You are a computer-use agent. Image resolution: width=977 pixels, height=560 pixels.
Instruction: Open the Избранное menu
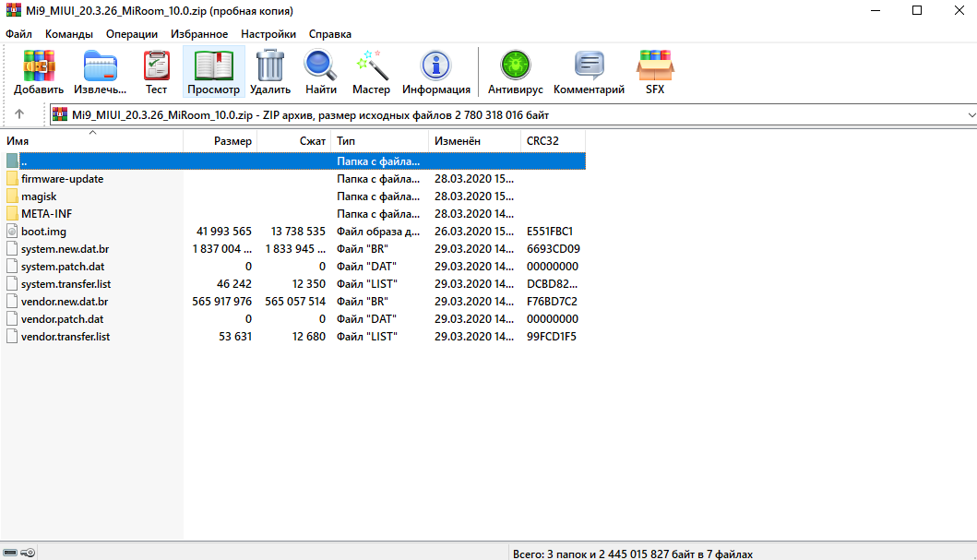click(x=199, y=34)
